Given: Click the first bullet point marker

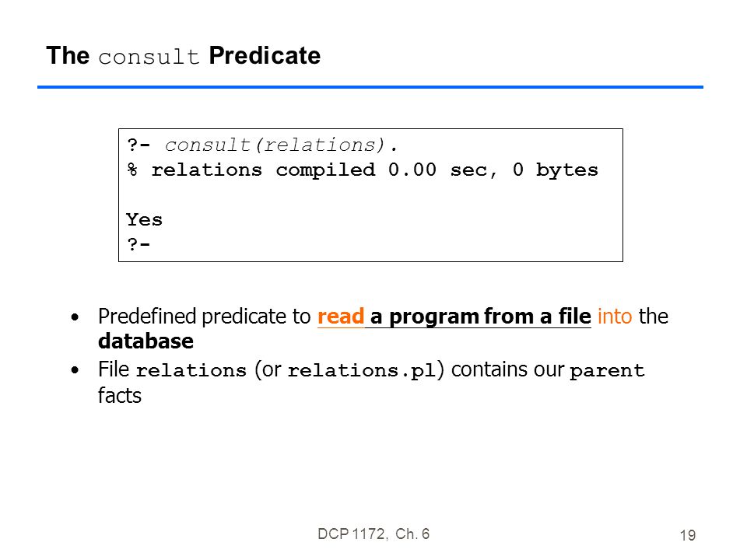Looking at the screenshot, I should pos(75,317).
